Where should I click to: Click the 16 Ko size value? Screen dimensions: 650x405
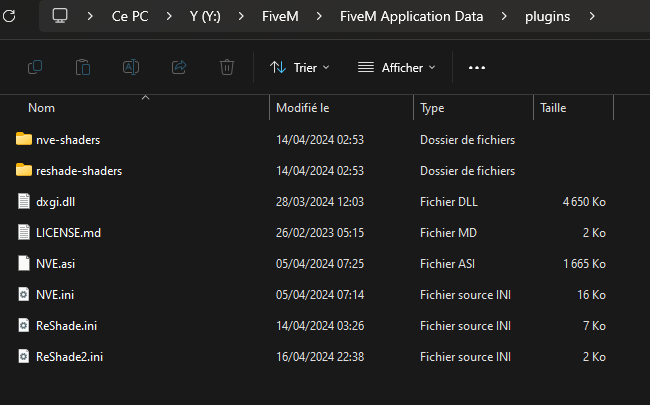tap(592, 295)
